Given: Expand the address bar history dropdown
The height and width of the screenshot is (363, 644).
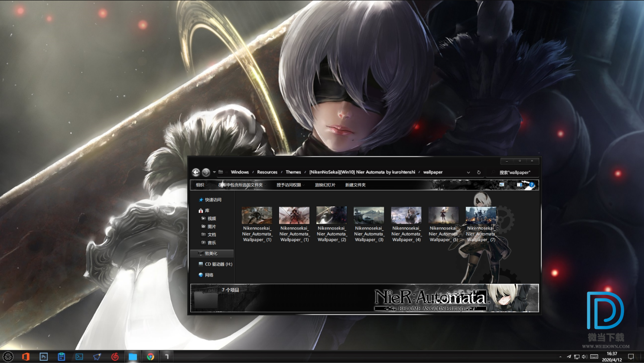Looking at the screenshot, I should 468,172.
